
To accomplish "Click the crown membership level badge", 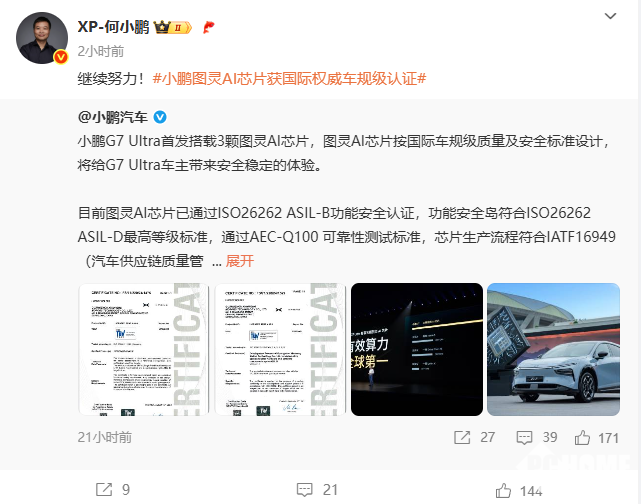I will [x=173, y=27].
